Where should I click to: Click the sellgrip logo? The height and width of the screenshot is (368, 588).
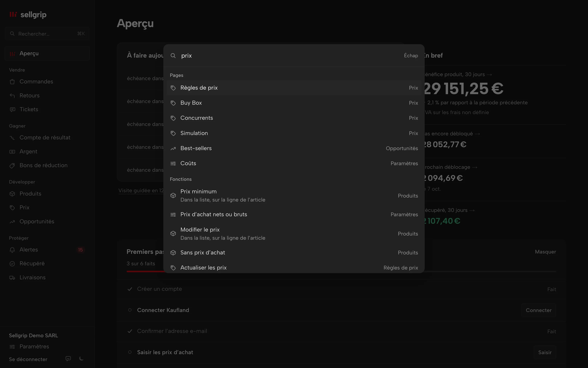coord(28,15)
